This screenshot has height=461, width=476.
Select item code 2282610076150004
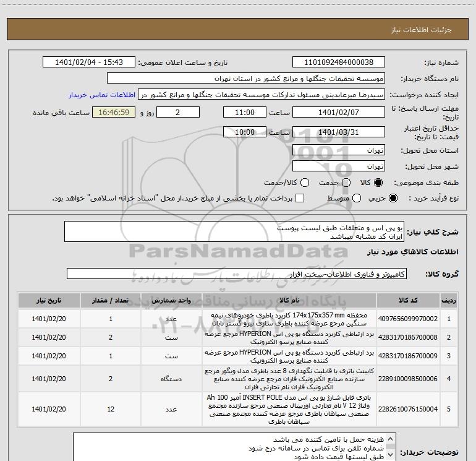tap(408, 410)
